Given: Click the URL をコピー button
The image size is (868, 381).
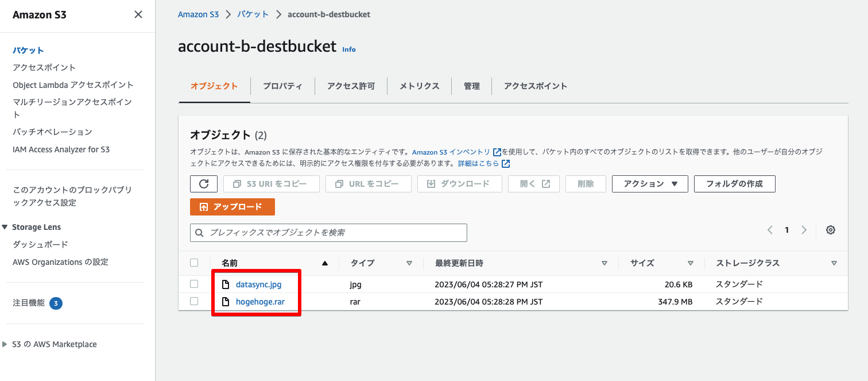Looking at the screenshot, I should [369, 184].
